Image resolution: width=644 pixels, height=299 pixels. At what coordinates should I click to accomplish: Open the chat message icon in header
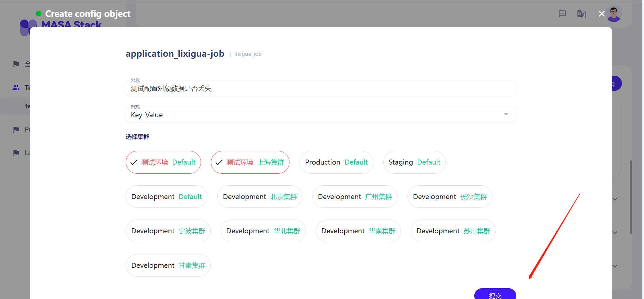(x=562, y=14)
